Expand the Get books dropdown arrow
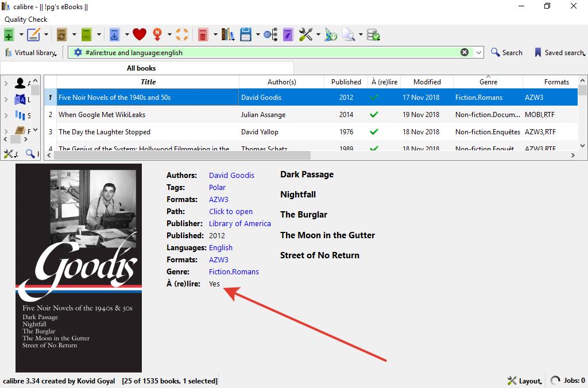The width and height of the screenshot is (588, 388). point(127,35)
